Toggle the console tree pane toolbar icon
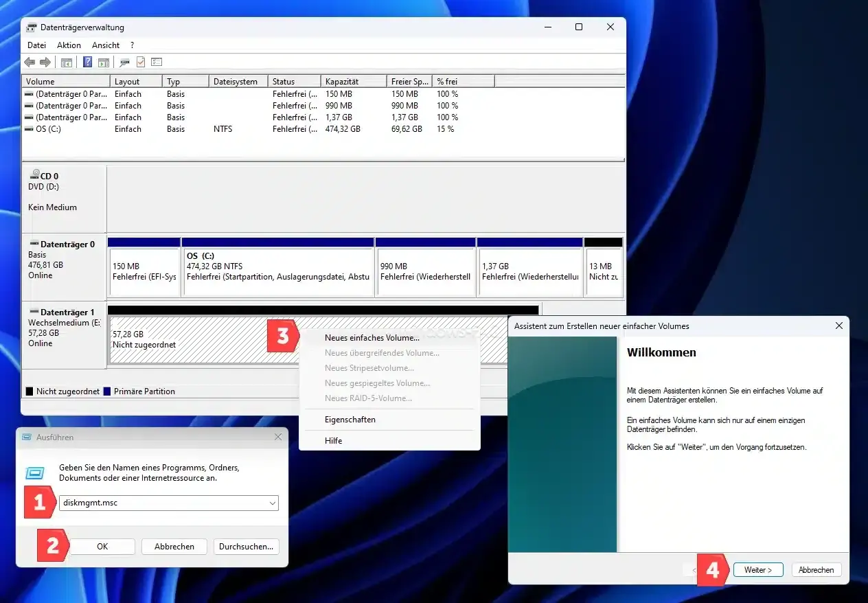The image size is (868, 603). click(x=67, y=62)
